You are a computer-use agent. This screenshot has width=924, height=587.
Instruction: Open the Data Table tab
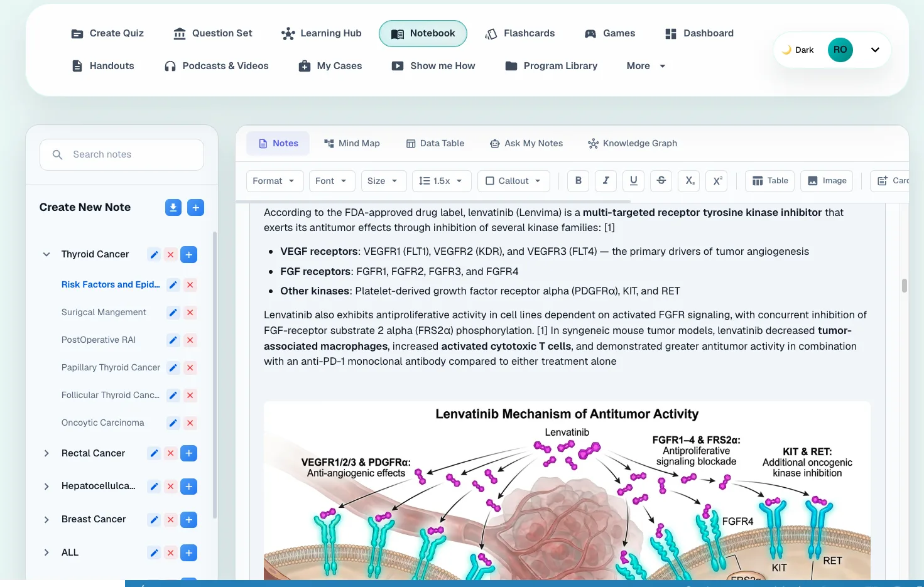435,143
